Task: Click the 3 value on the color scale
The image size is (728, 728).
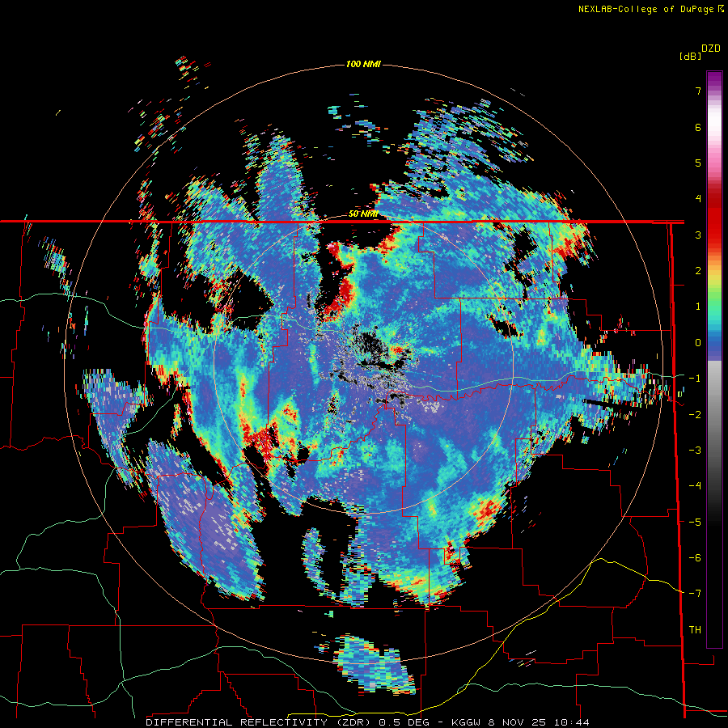Action: tap(698, 235)
